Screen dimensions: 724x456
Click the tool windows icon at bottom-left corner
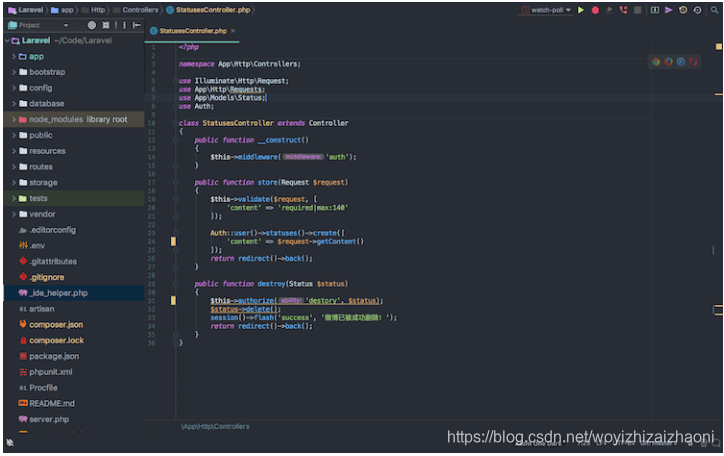click(10, 443)
